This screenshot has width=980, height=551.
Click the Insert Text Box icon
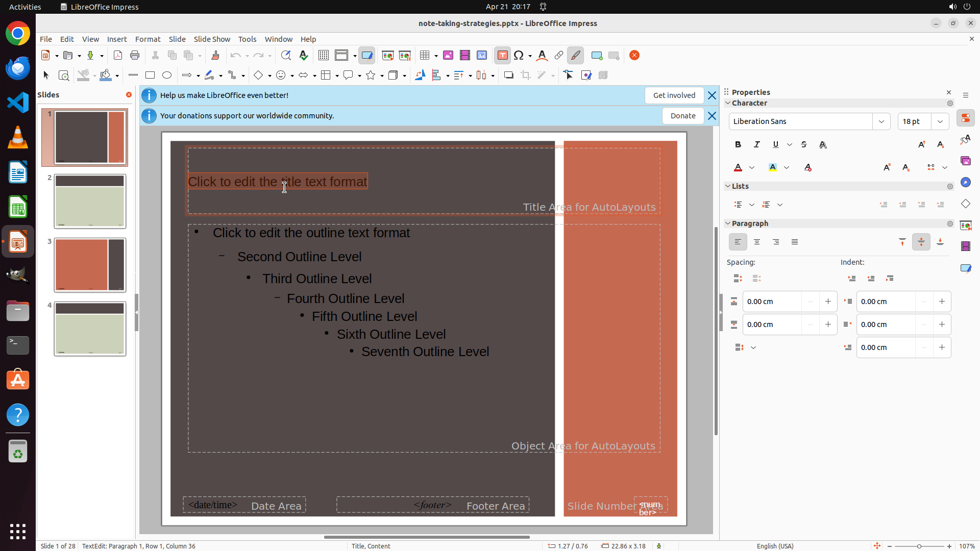coord(502,56)
